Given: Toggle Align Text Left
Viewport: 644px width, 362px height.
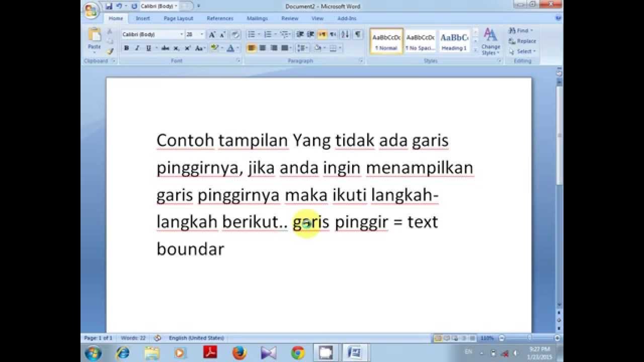Looking at the screenshot, I should tap(251, 48).
